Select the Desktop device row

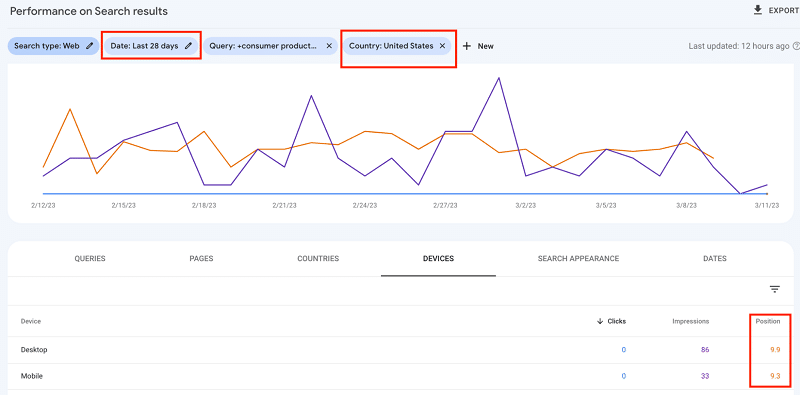coord(400,350)
